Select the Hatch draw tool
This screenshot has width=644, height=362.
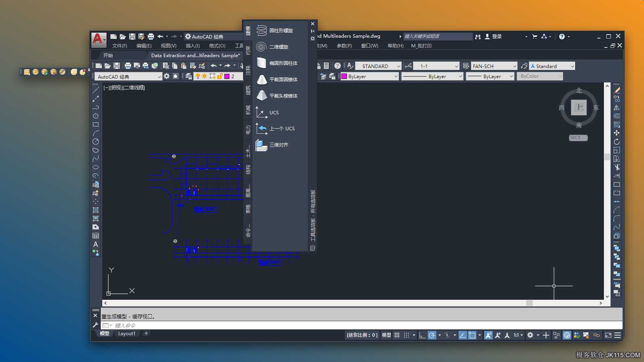click(x=96, y=210)
